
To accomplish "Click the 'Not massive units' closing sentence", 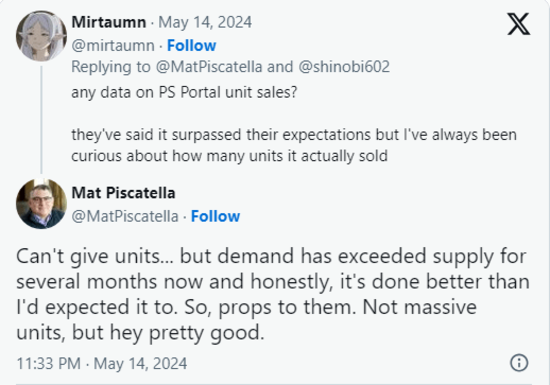I will pos(246,320).
